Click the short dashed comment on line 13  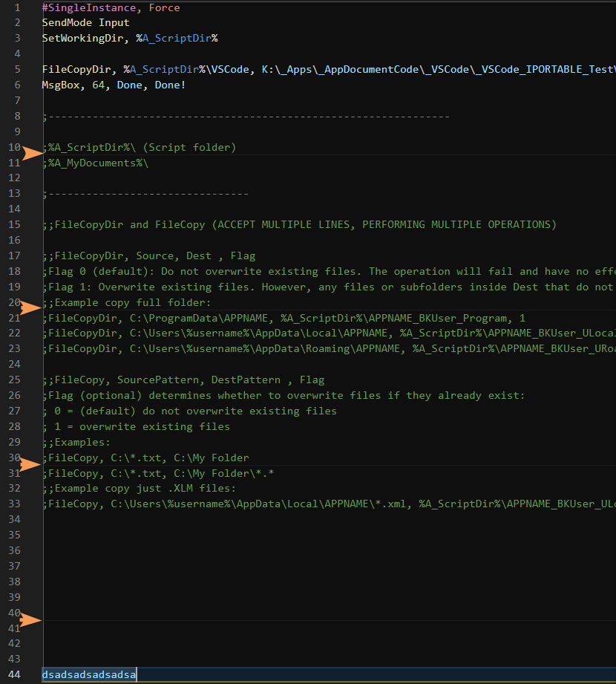tap(145, 194)
